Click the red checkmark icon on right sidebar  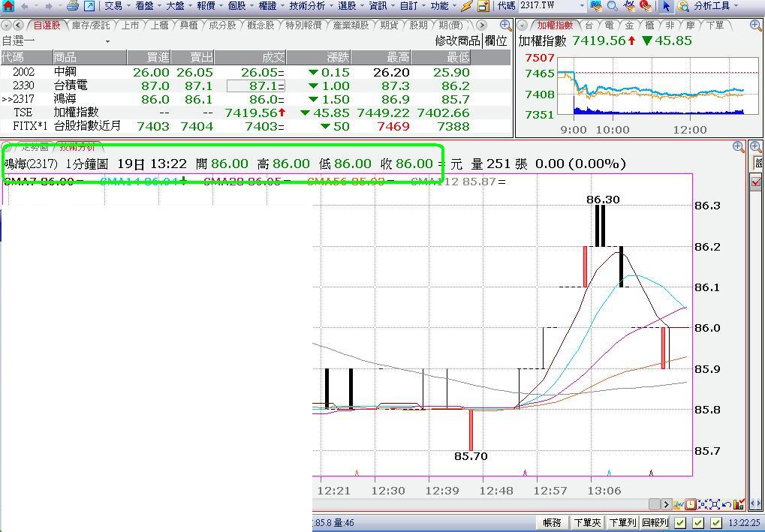pyautogui.click(x=756, y=182)
